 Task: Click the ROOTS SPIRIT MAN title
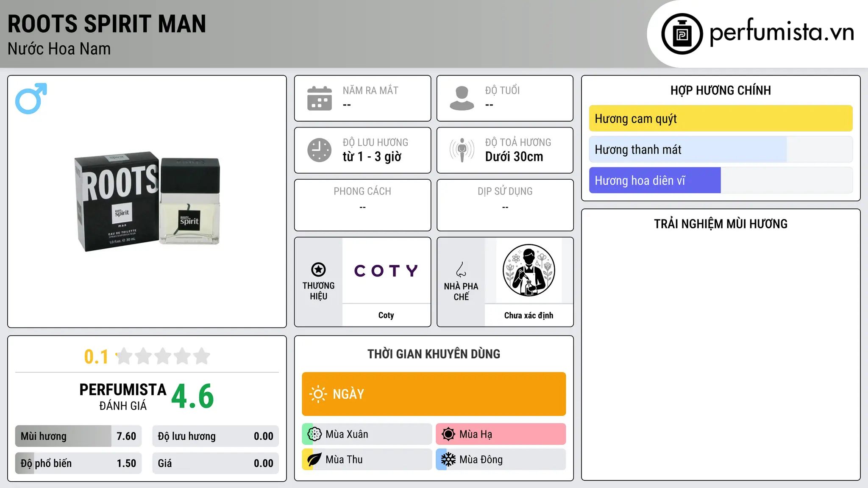107,24
